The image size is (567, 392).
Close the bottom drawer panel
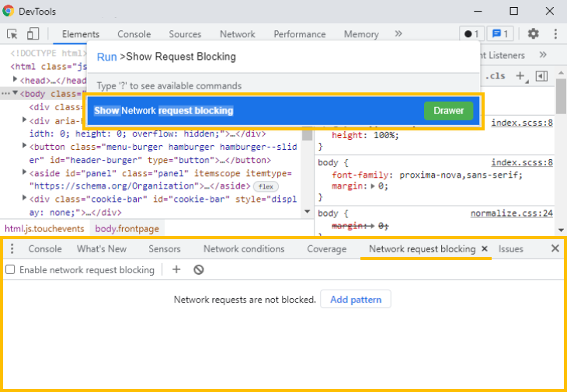[555, 248]
